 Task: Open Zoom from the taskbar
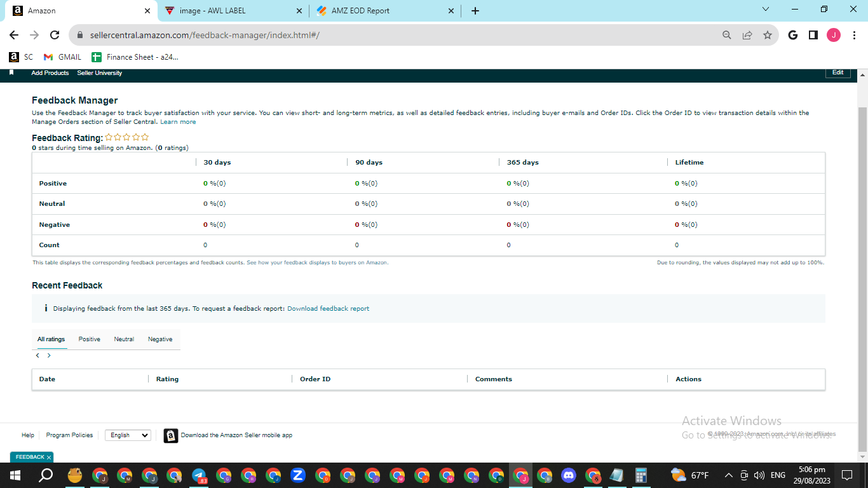(298, 475)
